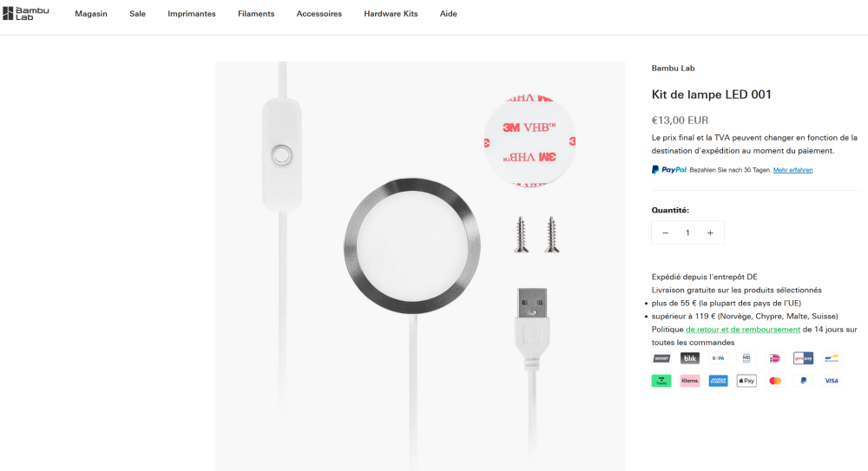Click the giropay payment icon
This screenshot has height=471, width=868.
click(803, 358)
